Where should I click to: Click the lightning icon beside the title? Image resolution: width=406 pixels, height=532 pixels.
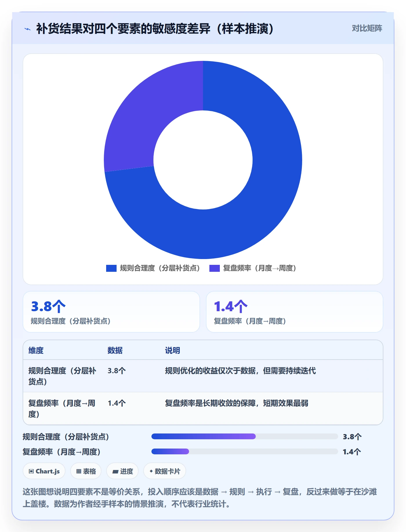click(x=28, y=29)
